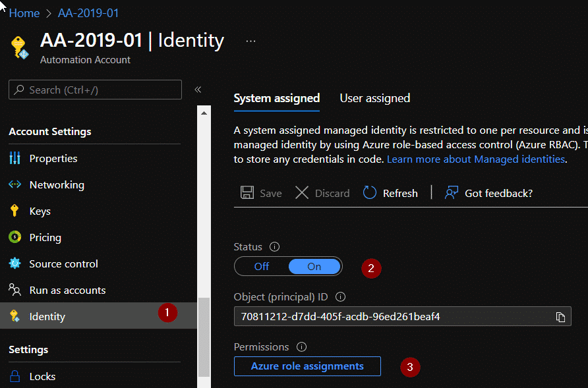588x388 pixels.
Task: Select the Pricing sidebar icon
Action: click(15, 237)
